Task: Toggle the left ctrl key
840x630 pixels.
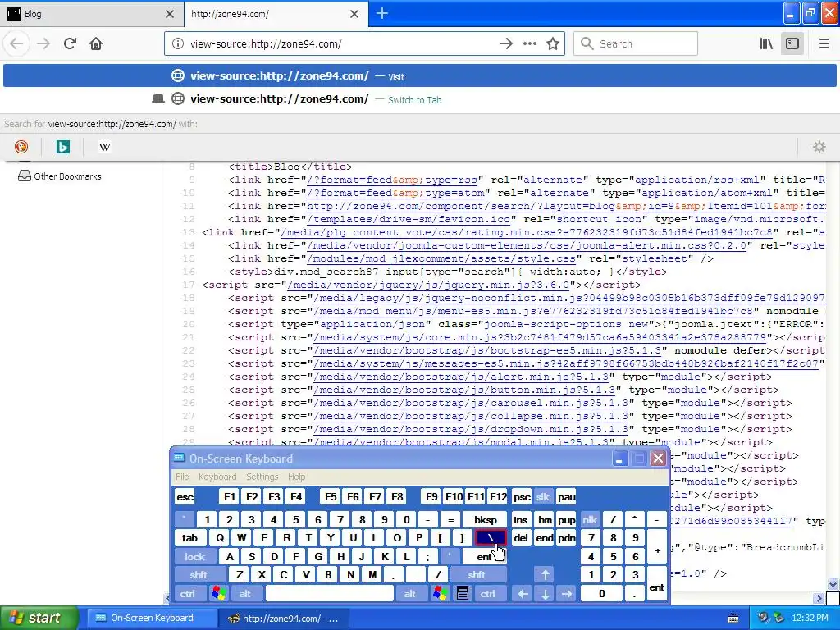Action: coord(188,594)
